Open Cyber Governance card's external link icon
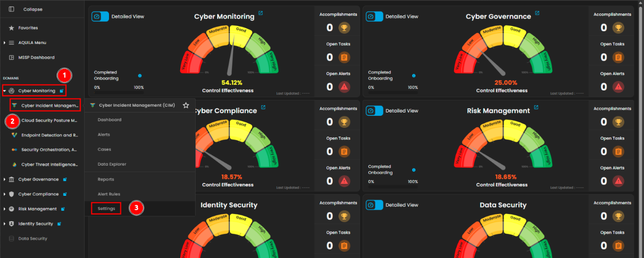 click(537, 13)
